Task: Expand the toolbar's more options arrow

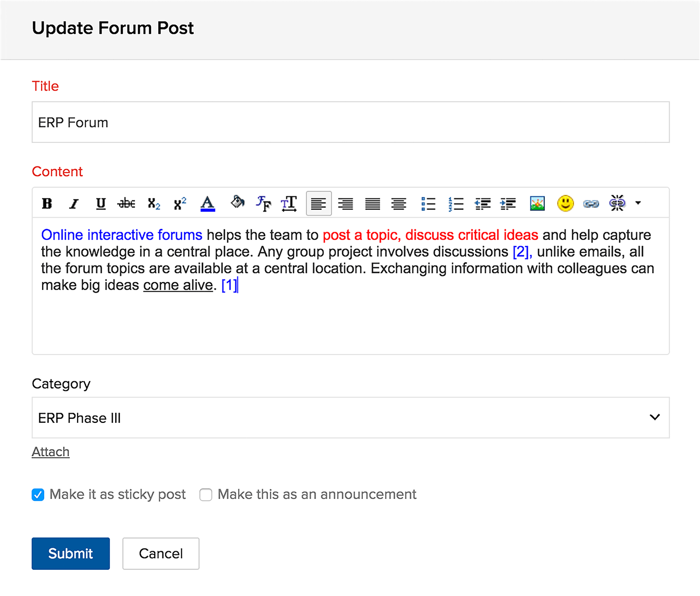Action: pos(638,203)
